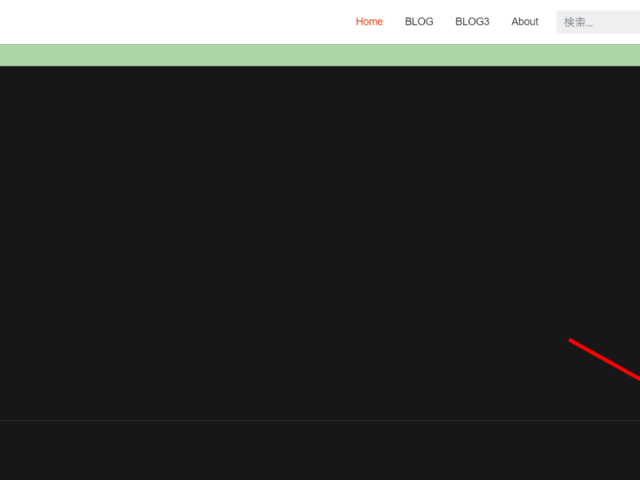This screenshot has width=640, height=480.
Task: Navigate to the About page
Action: (524, 22)
